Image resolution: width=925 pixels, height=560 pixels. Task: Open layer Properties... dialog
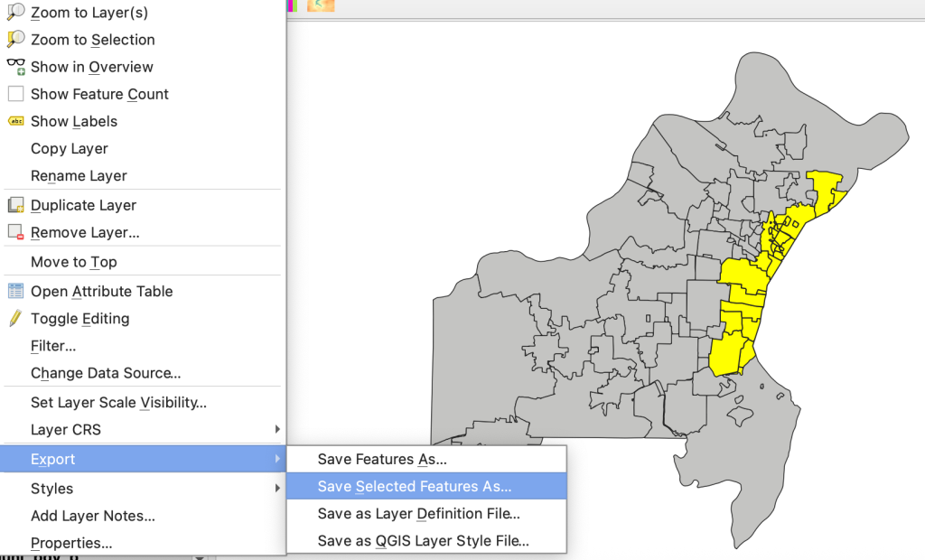click(71, 543)
